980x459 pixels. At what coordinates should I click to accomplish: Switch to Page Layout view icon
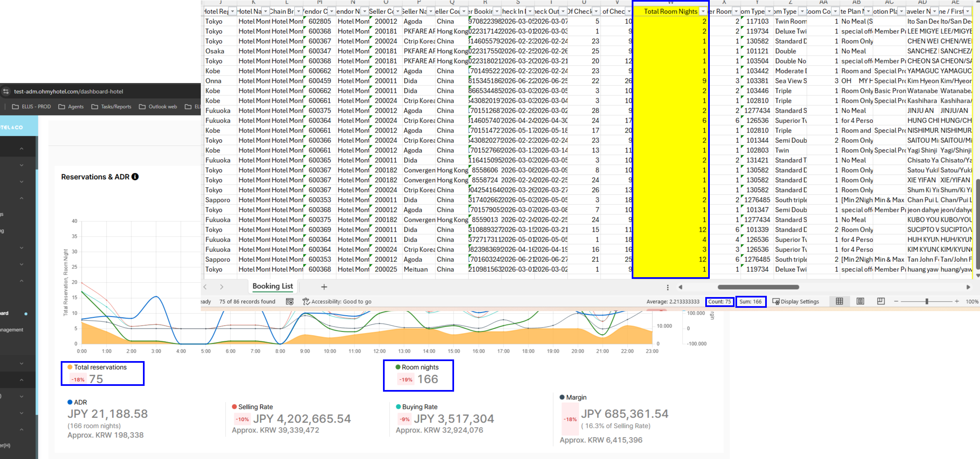pos(860,301)
